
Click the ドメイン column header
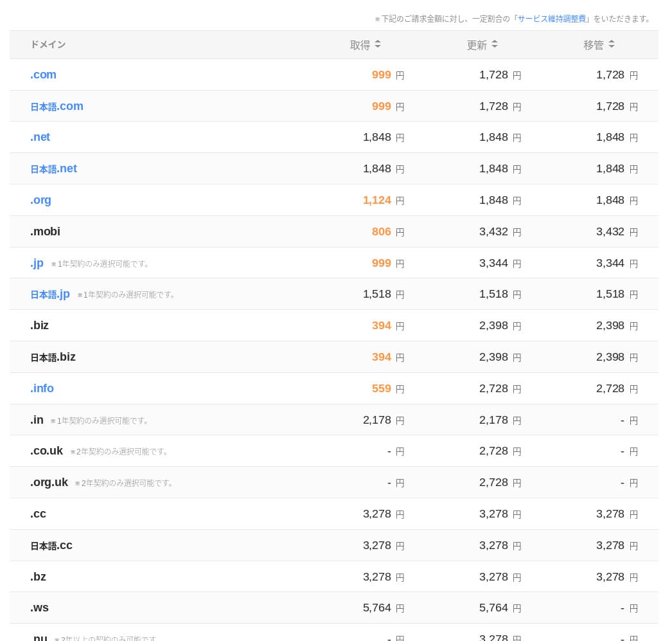click(48, 44)
